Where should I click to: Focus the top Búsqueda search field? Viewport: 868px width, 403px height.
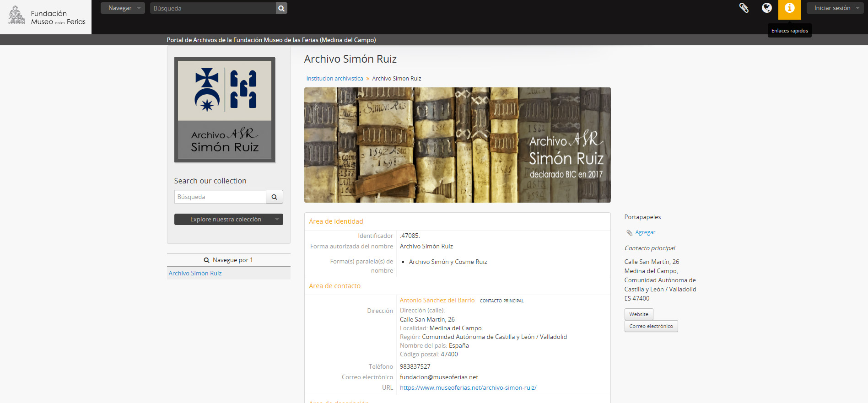pos(213,8)
